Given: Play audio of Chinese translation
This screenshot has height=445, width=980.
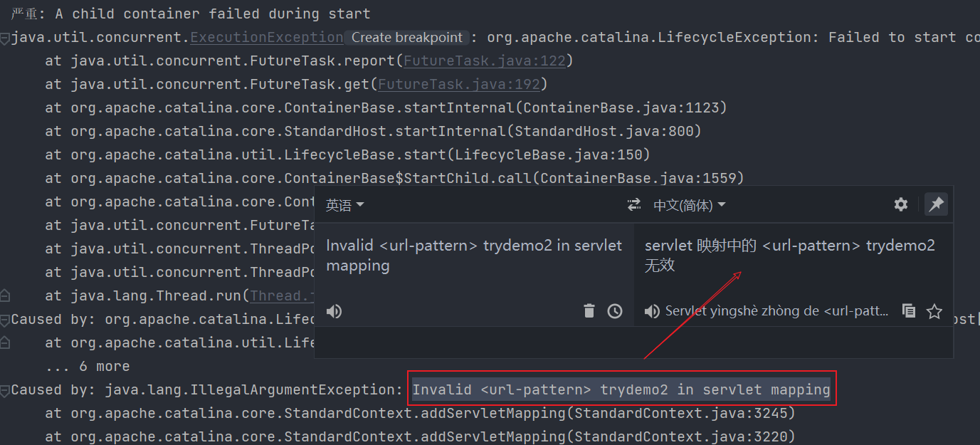Looking at the screenshot, I should tap(651, 311).
